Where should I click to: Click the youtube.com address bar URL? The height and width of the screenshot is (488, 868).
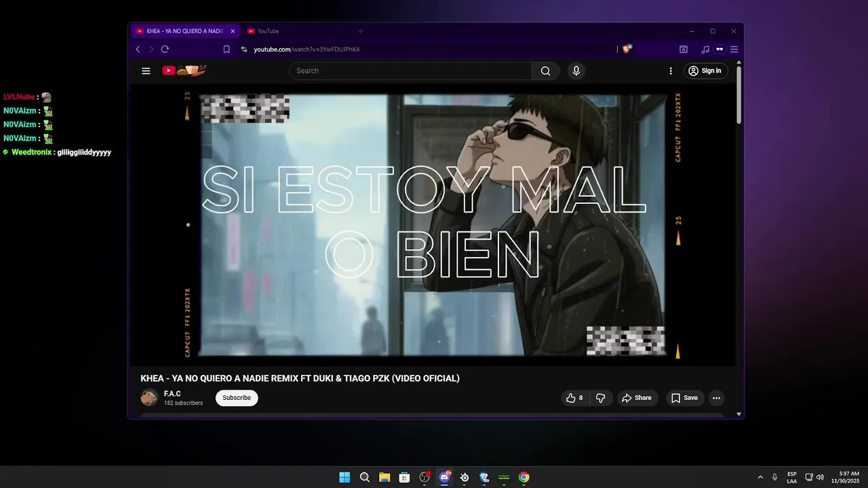(307, 49)
